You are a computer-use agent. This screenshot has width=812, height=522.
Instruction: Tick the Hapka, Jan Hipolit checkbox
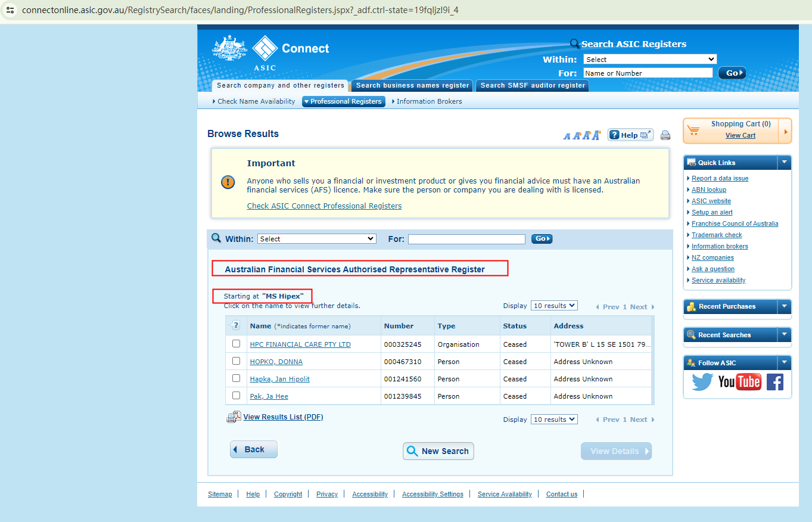(236, 378)
